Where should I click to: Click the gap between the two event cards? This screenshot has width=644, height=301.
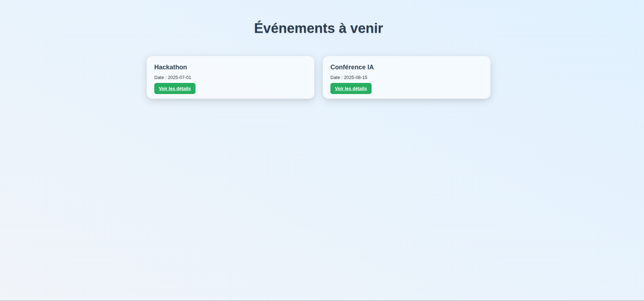tap(319, 77)
